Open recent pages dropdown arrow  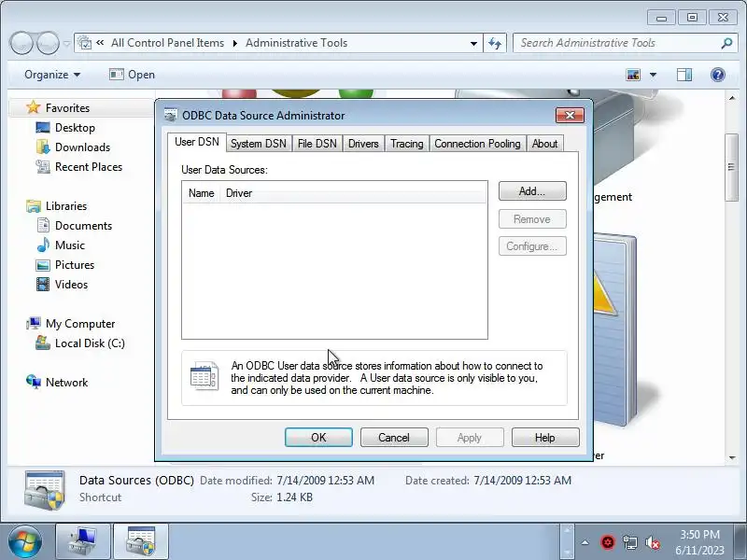coord(66,44)
